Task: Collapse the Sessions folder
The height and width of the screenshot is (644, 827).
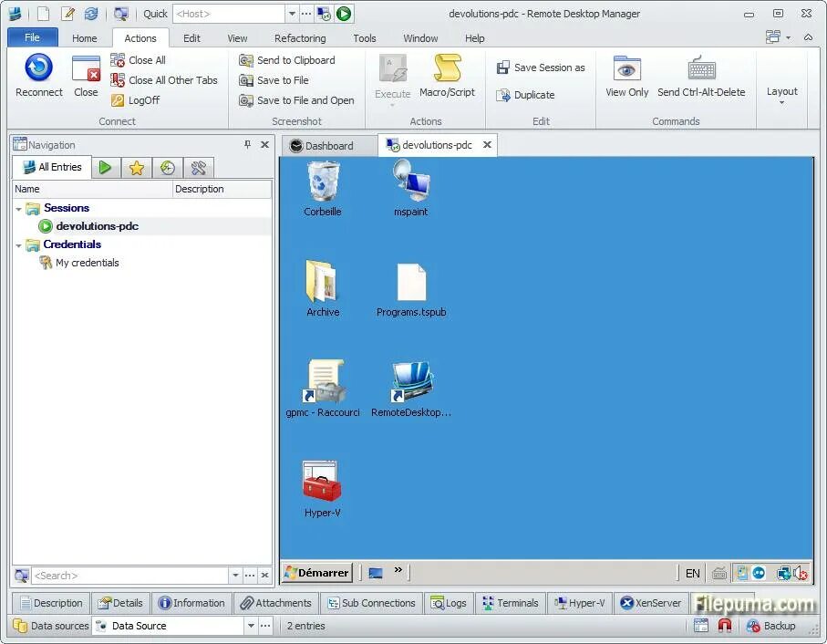Action: [19, 209]
